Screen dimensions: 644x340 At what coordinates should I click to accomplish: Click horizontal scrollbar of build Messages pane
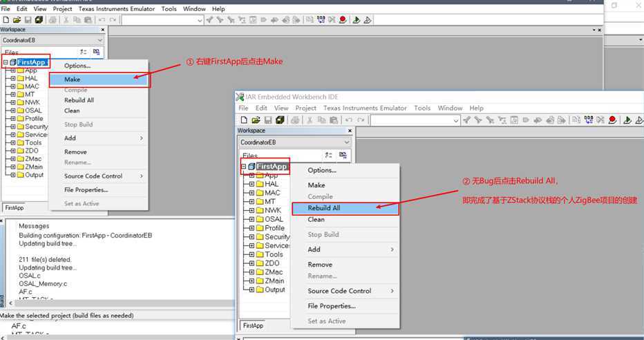point(121,303)
